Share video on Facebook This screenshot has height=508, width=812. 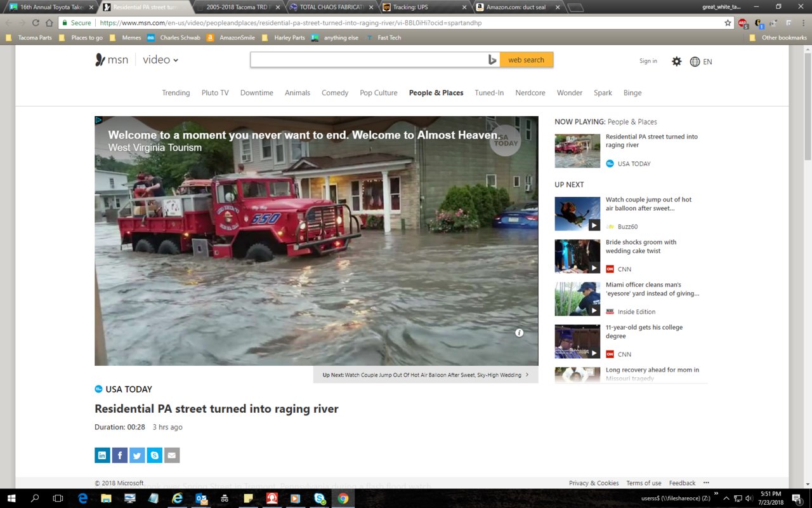120,455
